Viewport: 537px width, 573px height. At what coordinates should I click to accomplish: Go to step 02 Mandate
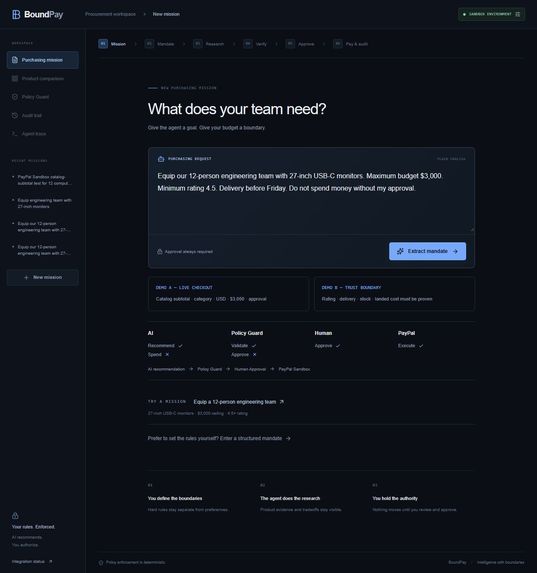(x=159, y=44)
